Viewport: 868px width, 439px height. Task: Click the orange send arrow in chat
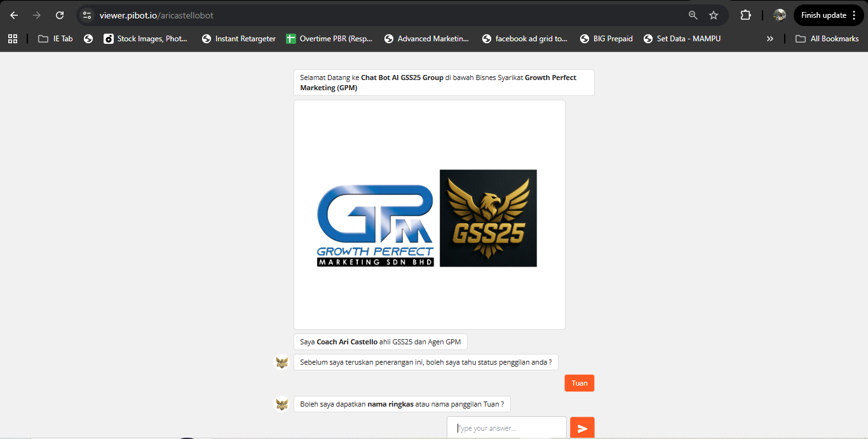click(x=582, y=427)
